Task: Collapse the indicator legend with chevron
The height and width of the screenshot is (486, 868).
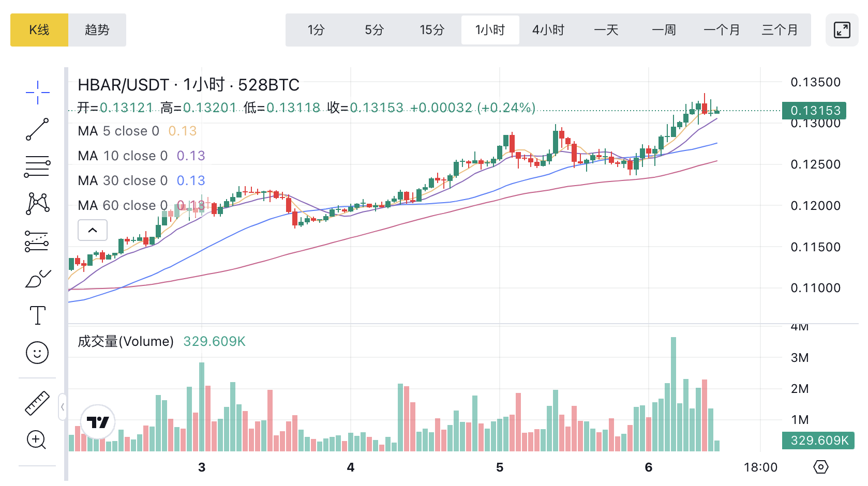Action: point(93,230)
